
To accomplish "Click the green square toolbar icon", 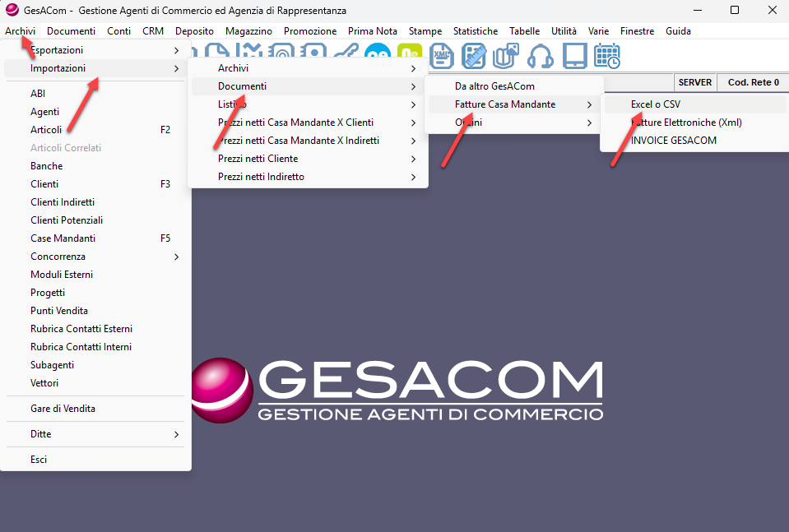I will coord(410,51).
